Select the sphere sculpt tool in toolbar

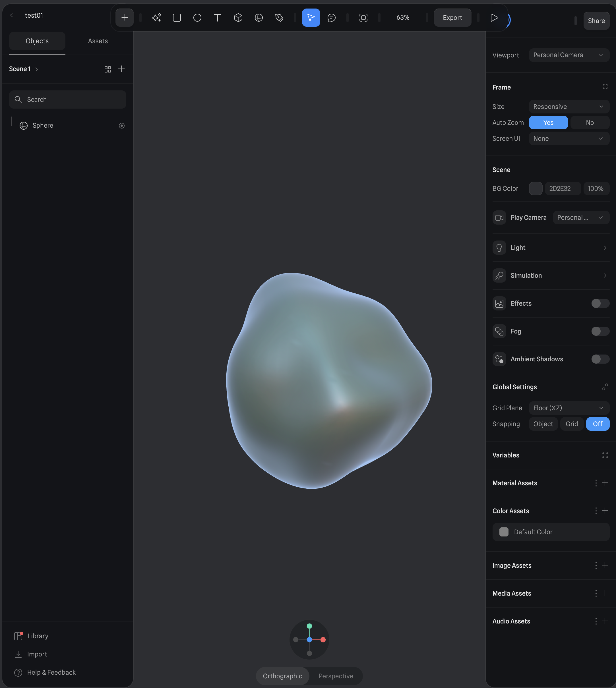(259, 18)
